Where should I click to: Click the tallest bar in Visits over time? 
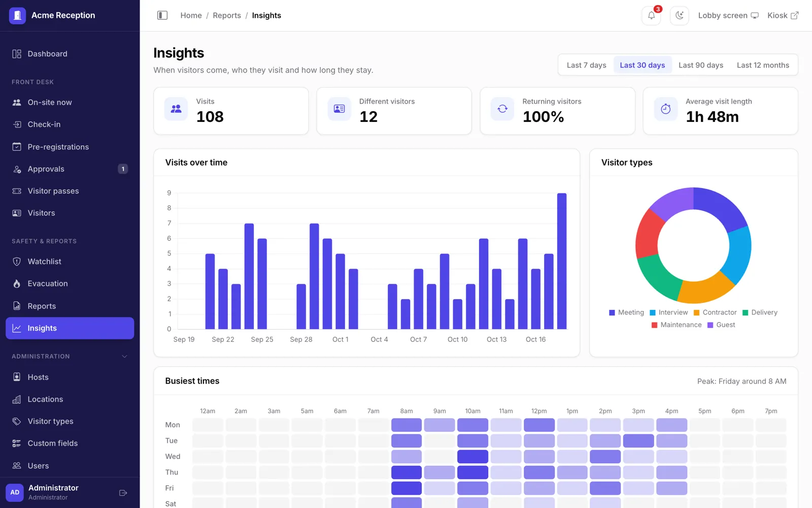(x=562, y=261)
